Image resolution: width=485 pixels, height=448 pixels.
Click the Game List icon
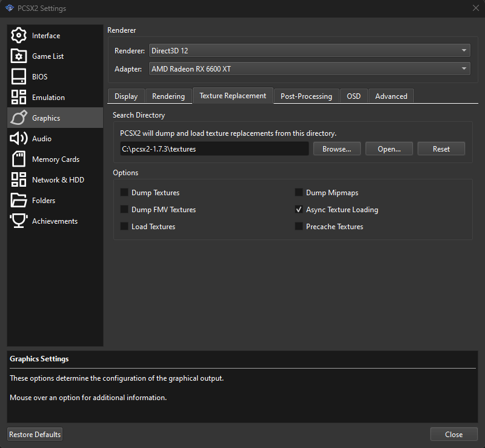19,56
